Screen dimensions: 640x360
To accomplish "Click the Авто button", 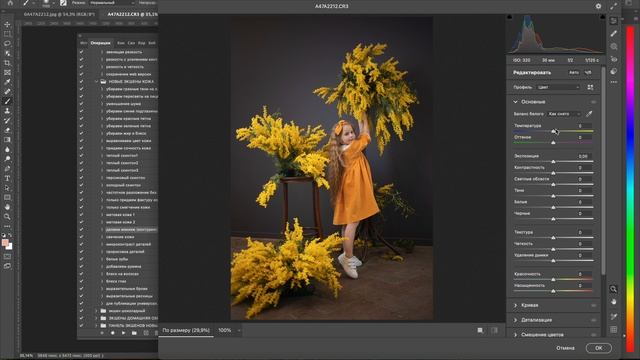I will tap(574, 73).
